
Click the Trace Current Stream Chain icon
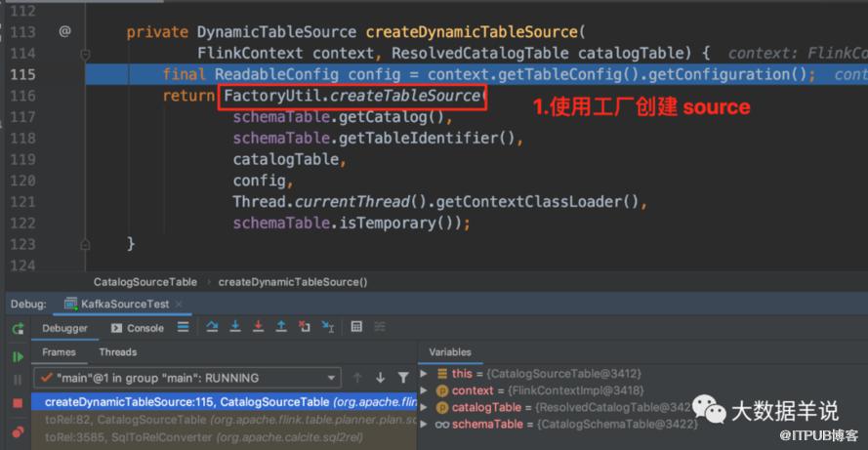pyautogui.click(x=380, y=327)
